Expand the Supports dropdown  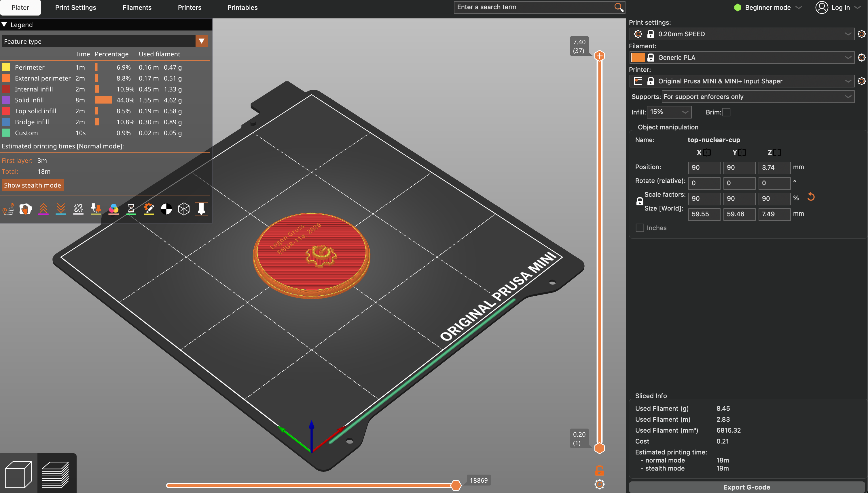tap(757, 97)
